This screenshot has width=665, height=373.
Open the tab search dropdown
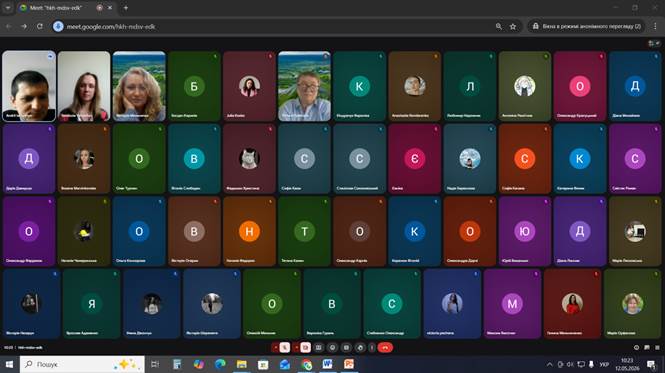click(x=8, y=8)
